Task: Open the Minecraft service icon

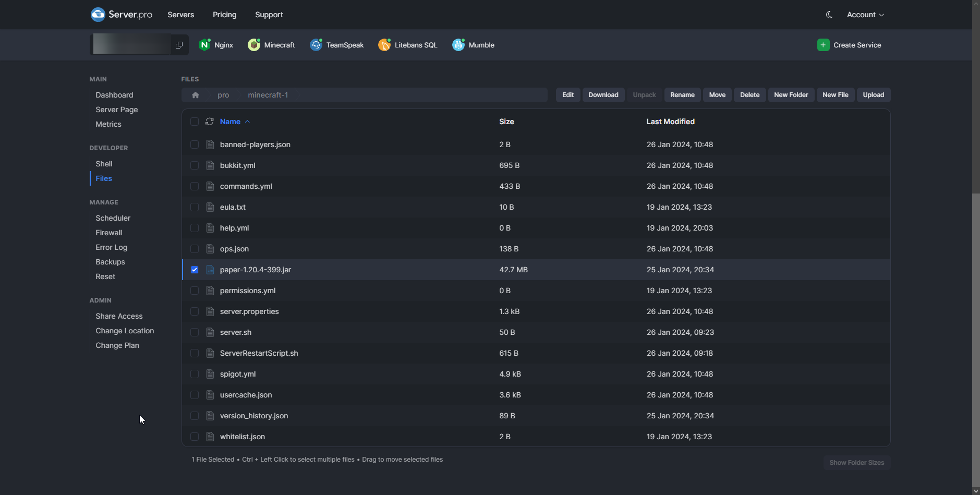Action: point(254,45)
